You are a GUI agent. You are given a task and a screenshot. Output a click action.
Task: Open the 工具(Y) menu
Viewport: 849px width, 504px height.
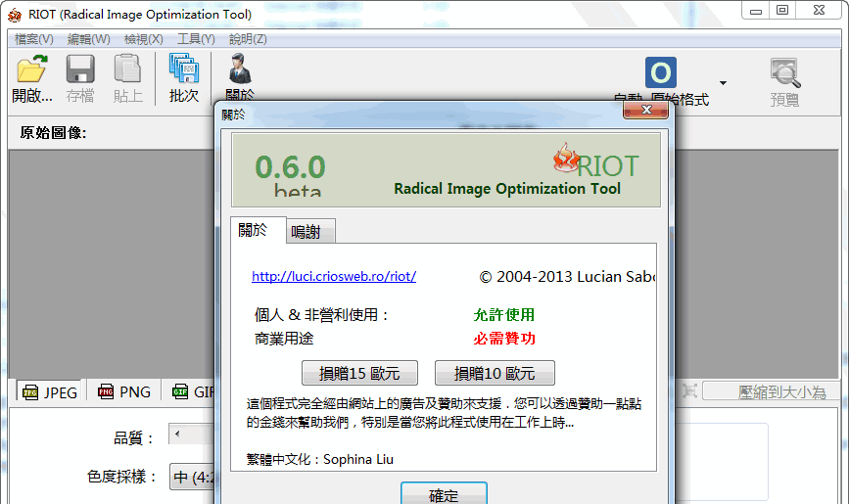[196, 39]
